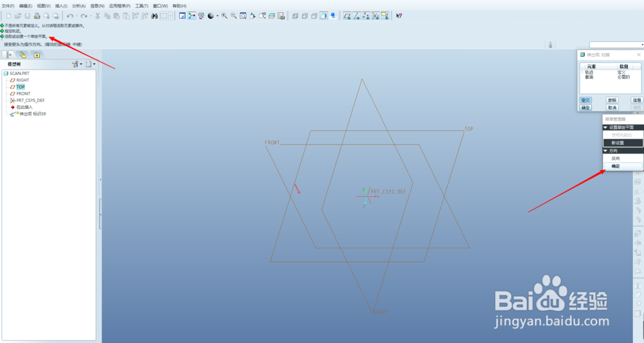The width and height of the screenshot is (644, 343).
Task: Click 确定 button in sweep dialog
Action: coord(585,108)
